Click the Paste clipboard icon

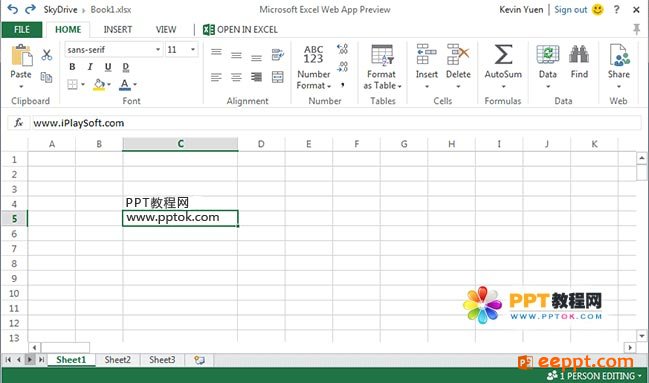click(22, 55)
